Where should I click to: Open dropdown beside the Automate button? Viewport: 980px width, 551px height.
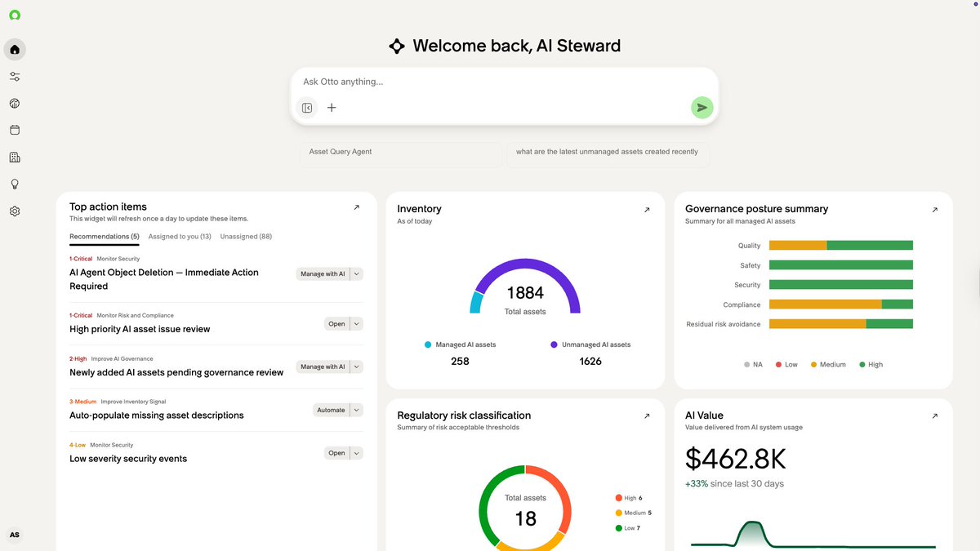(x=357, y=410)
